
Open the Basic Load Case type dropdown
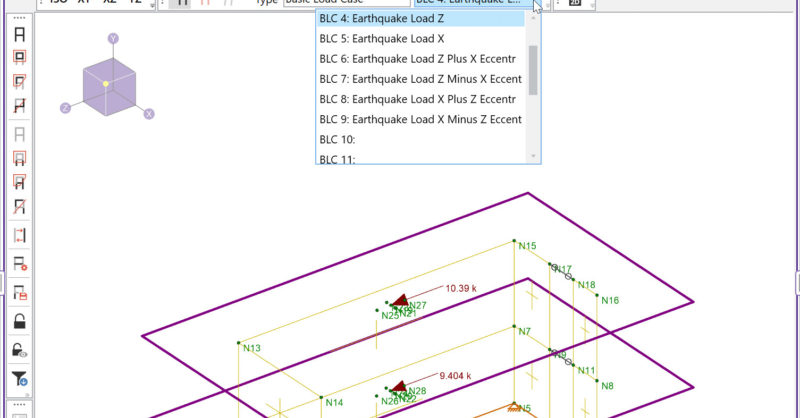point(347,3)
